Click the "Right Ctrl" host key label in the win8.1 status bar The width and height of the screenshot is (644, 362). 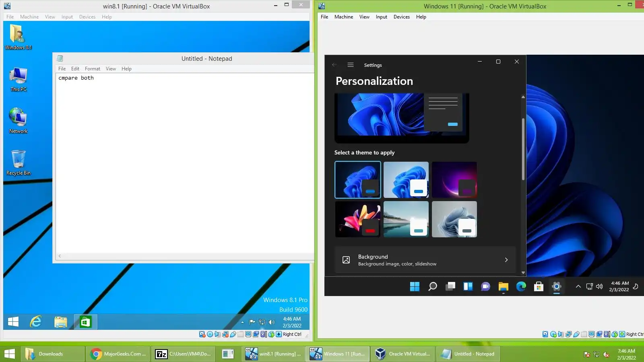(x=292, y=334)
